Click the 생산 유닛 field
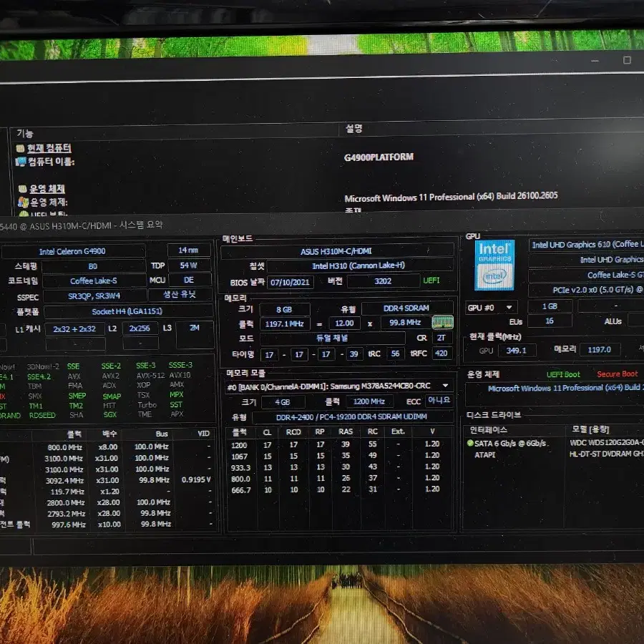Screen dimensions: 644x644 [x=180, y=295]
